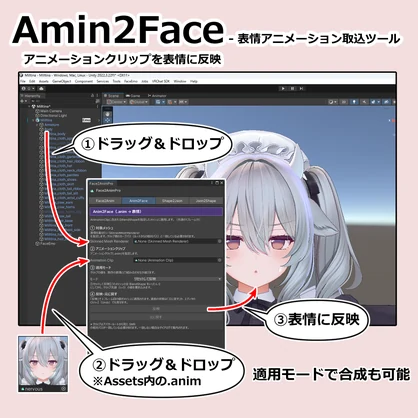
Task: Open the Unity account dropdown
Action: tap(28, 89)
